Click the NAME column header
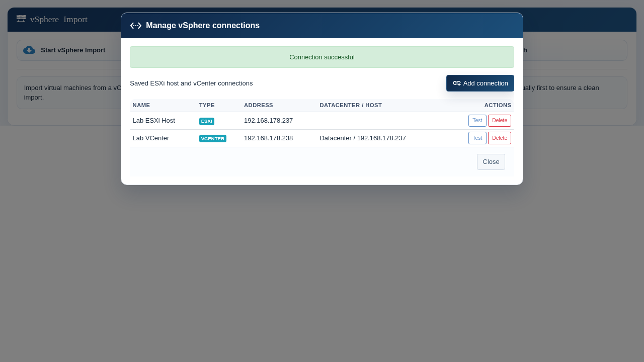The image size is (644, 362). pyautogui.click(x=141, y=106)
